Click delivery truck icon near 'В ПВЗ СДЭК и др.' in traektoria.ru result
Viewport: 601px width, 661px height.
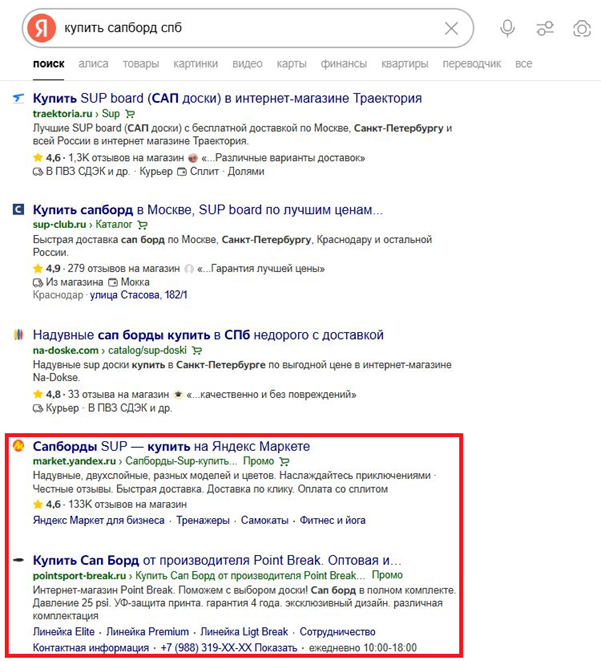[38, 172]
